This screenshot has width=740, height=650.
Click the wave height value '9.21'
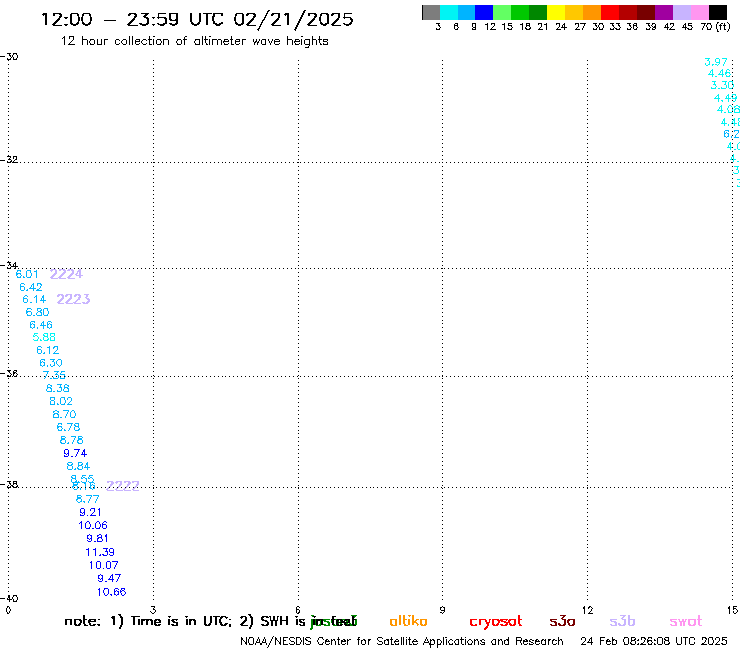90,512
